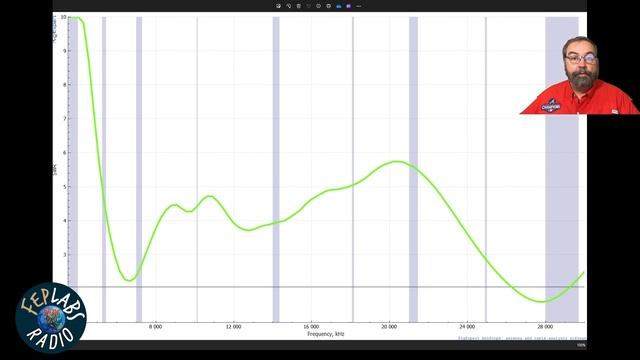Click the dimmed Favorite heart icon
The width and height of the screenshot is (640, 360).
tap(309, 6)
